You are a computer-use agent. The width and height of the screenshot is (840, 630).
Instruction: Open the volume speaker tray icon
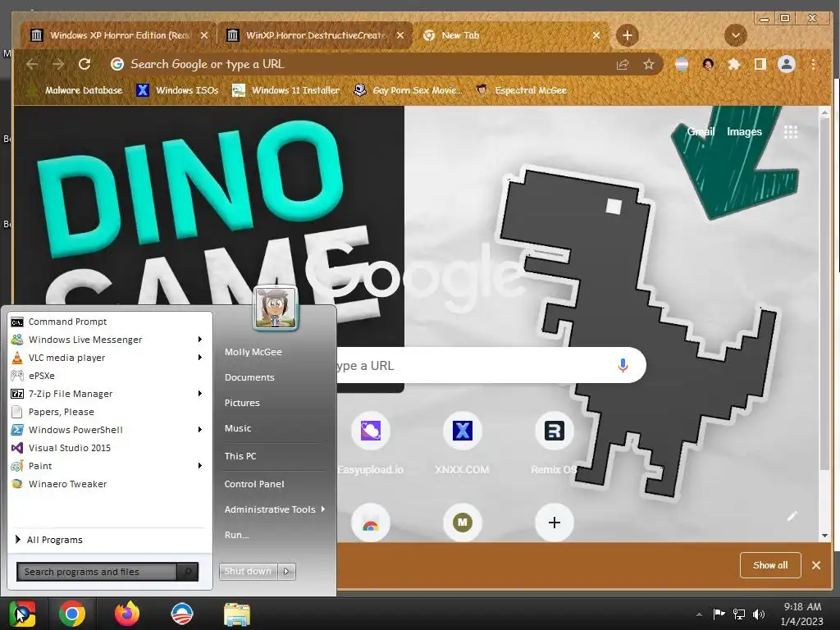759,614
